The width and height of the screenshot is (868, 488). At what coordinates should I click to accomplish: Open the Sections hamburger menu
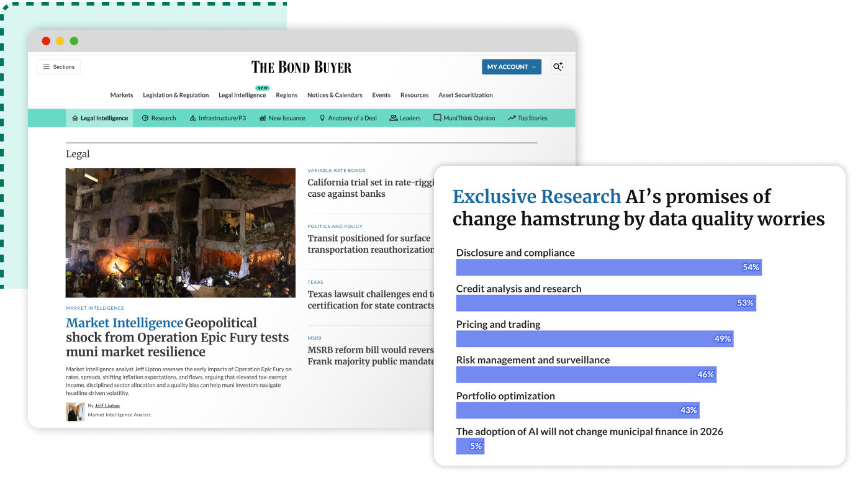59,67
